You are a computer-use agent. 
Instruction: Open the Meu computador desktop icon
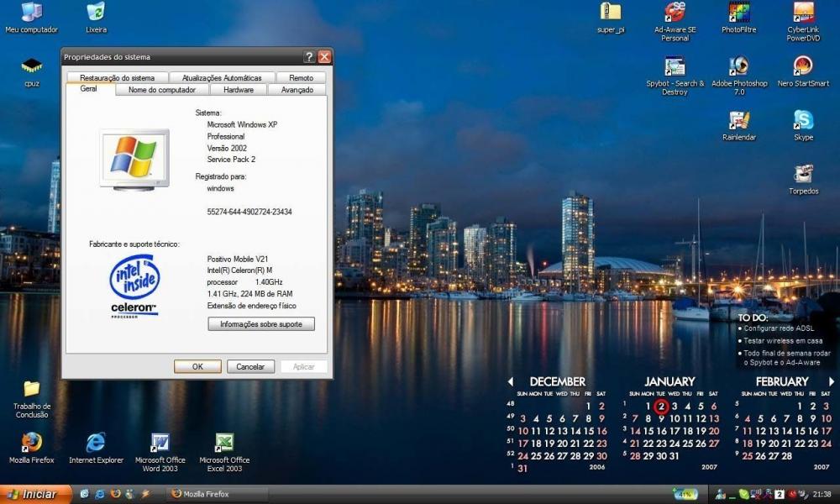click(x=31, y=13)
